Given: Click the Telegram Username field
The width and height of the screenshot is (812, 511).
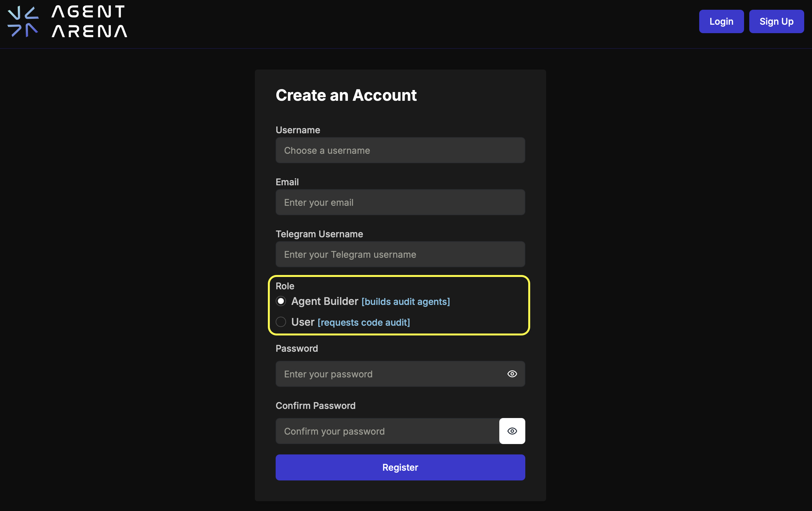Looking at the screenshot, I should (400, 254).
